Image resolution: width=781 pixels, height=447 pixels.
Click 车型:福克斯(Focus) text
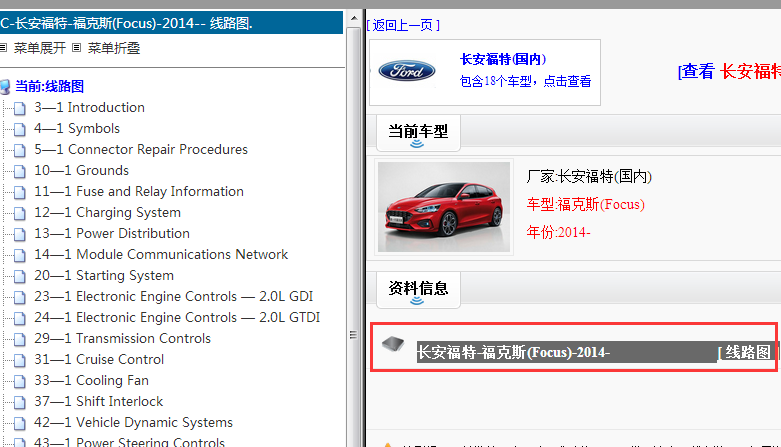coord(585,204)
